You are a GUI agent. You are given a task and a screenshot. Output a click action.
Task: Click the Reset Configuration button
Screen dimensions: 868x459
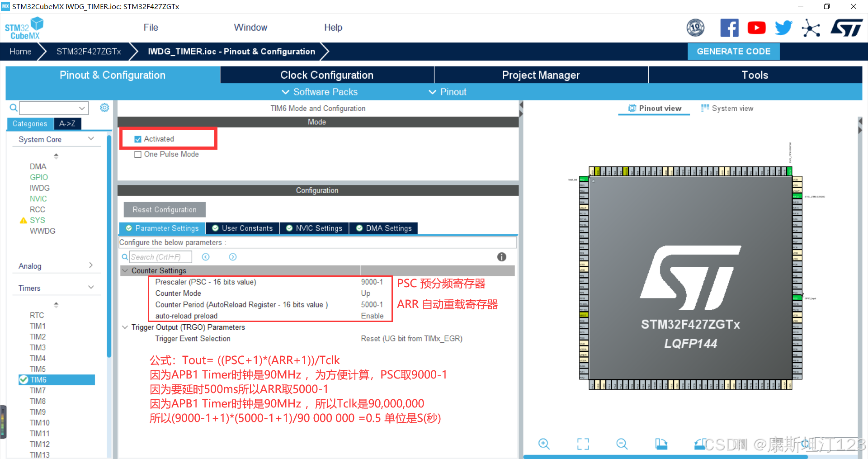(164, 209)
